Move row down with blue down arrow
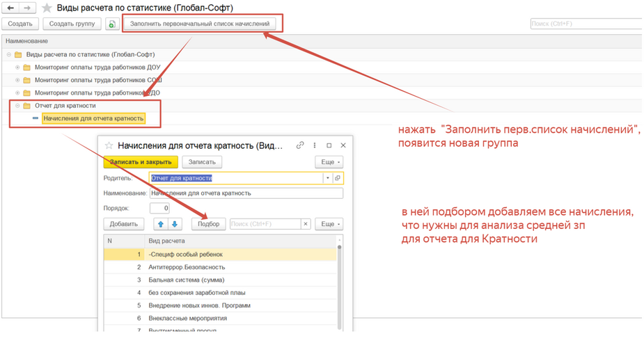The image size is (644, 352). tap(175, 224)
